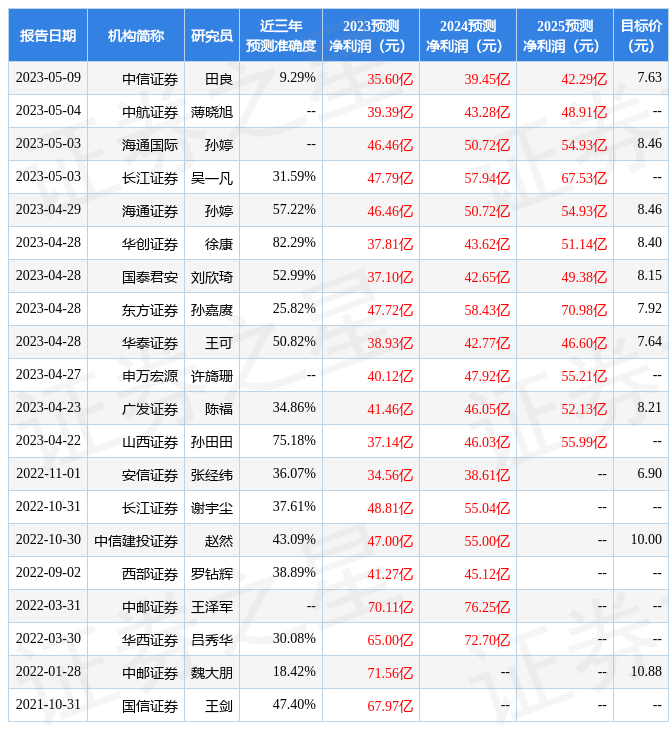This screenshot has width=669, height=730.
Task: Click accuracy value 82.29%
Action: 294,243
